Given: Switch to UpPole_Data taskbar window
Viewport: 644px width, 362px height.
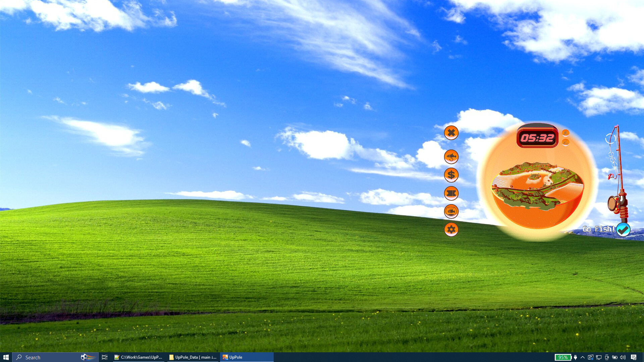Looking at the screenshot, I should 193,357.
